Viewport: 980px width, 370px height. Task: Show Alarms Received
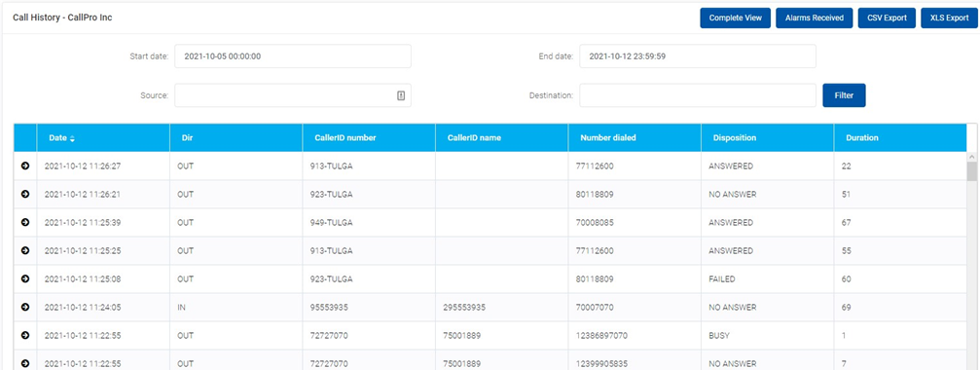814,18
